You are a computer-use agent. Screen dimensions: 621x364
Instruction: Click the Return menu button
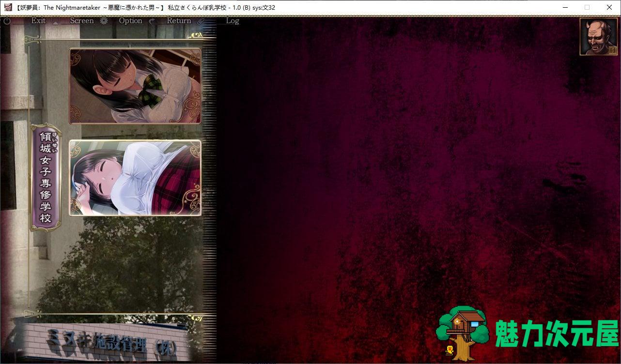pos(179,20)
